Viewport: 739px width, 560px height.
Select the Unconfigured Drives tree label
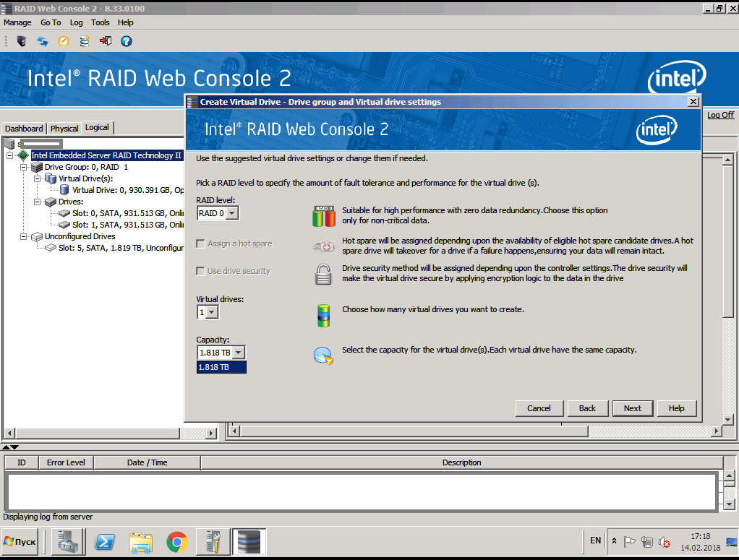[80, 236]
